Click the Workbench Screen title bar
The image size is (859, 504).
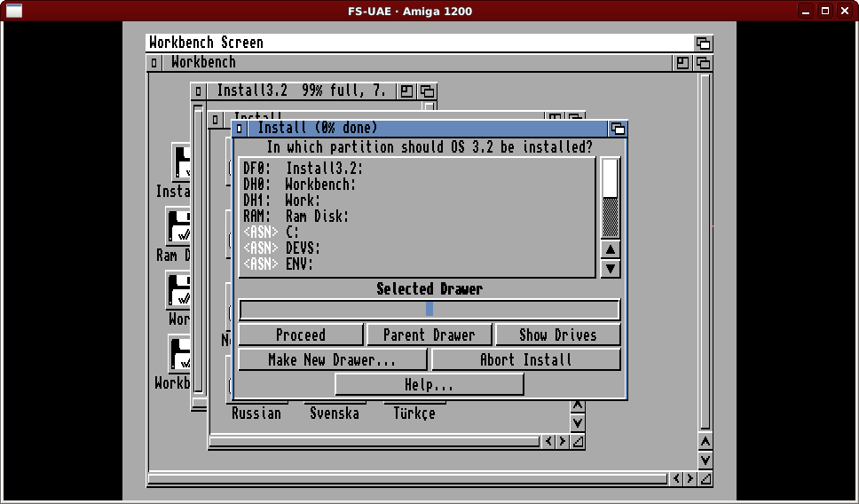point(419,43)
